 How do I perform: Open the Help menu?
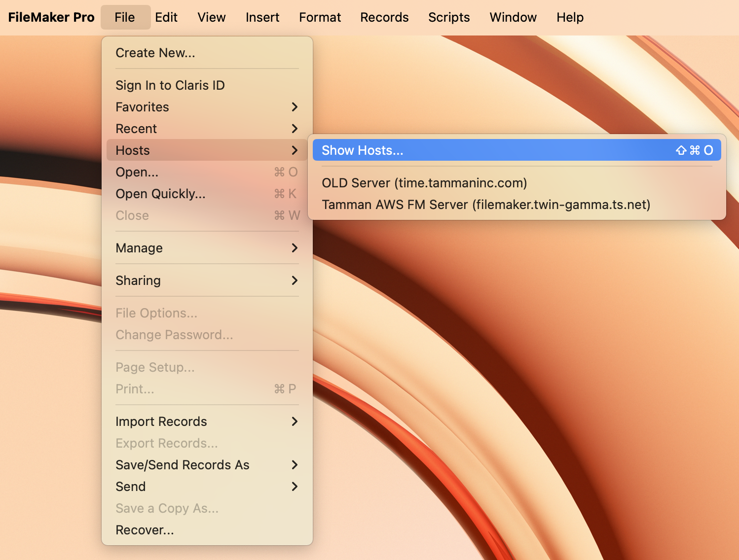pos(570,17)
